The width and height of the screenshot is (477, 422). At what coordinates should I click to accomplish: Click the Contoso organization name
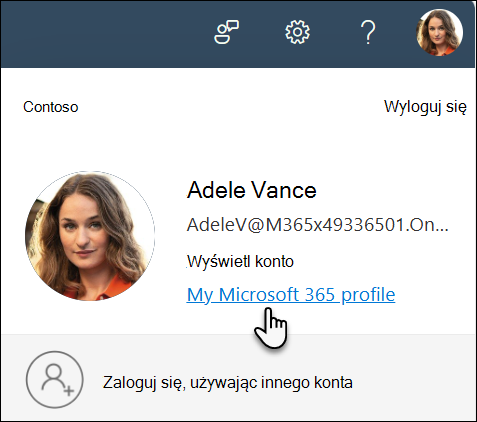51,107
